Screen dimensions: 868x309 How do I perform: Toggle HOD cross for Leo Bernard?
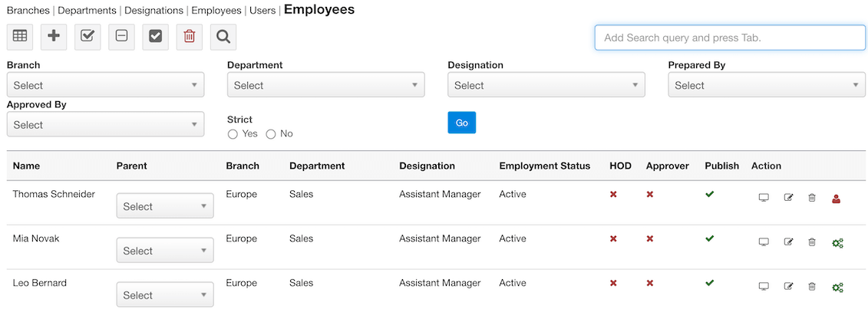pos(613,283)
